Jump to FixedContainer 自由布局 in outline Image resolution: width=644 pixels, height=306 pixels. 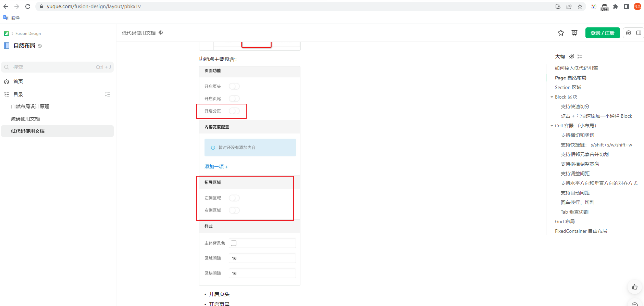pos(581,231)
